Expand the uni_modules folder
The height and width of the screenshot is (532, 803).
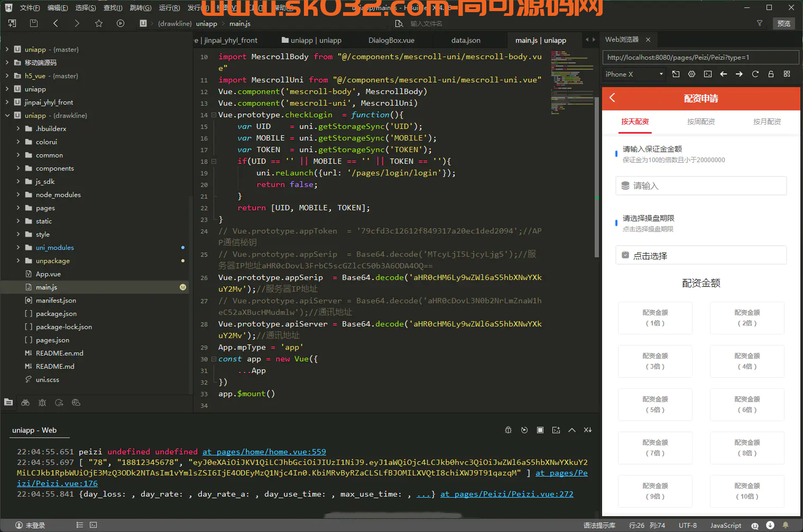tap(18, 247)
